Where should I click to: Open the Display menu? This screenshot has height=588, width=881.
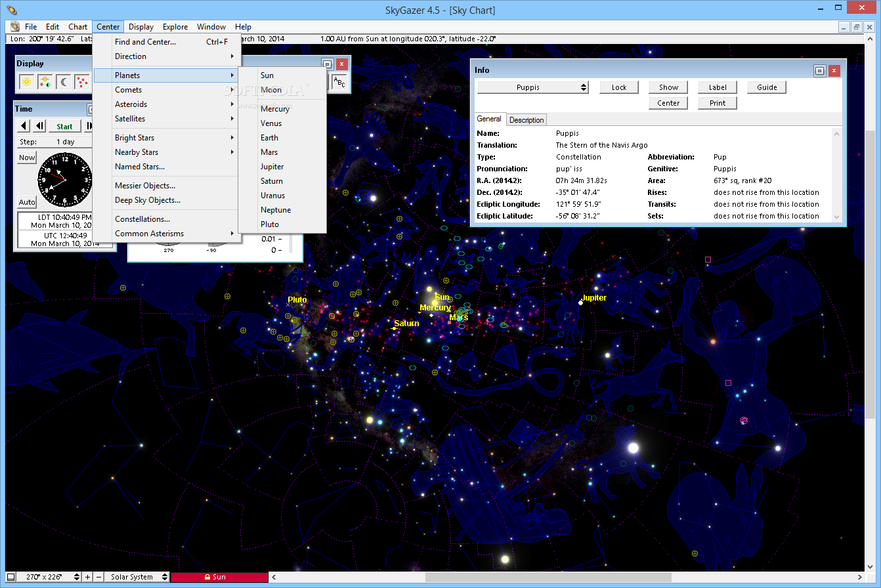click(141, 27)
